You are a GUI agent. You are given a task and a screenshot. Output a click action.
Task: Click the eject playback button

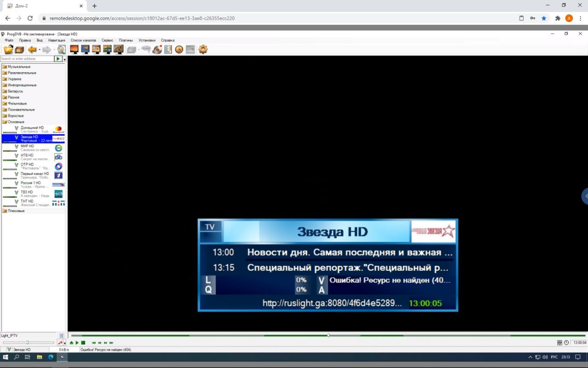click(x=72, y=343)
